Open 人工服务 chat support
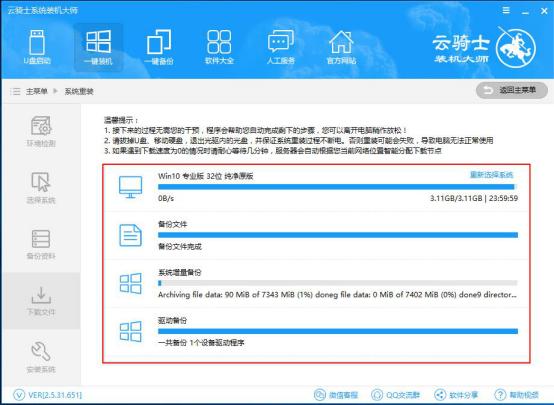Viewport: 554px width, 405px height. tap(281, 47)
